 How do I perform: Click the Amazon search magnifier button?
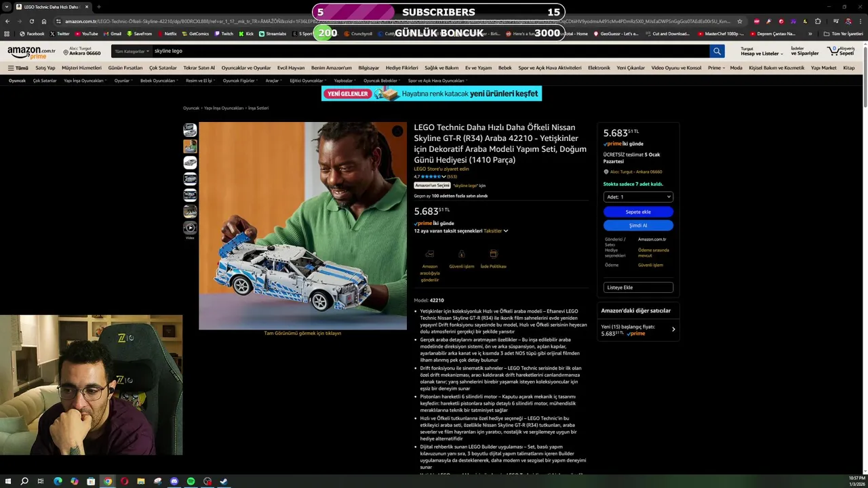pos(717,51)
